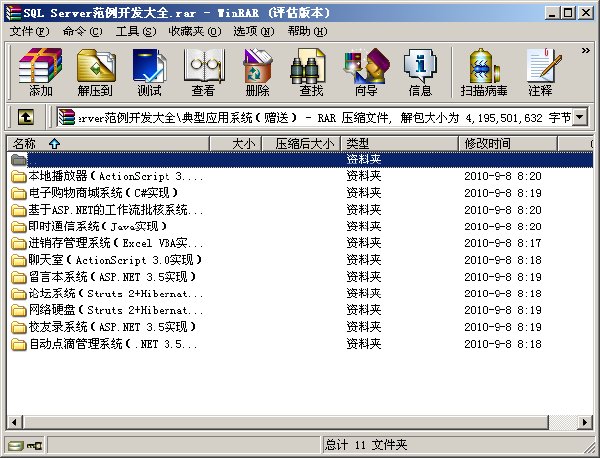Click folder icon of 自动点滴管理系统 row
Viewport: 600px width, 458px height.
18,344
